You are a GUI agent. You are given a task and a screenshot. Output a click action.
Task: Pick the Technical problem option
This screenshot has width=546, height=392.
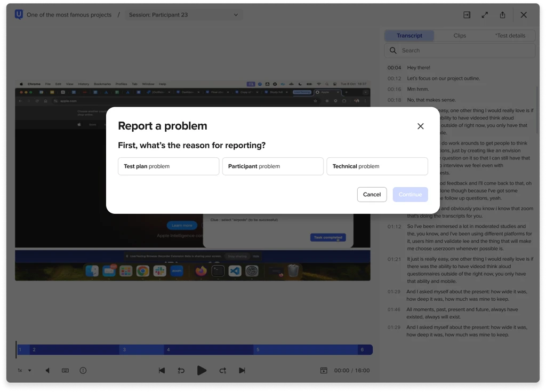[377, 166]
